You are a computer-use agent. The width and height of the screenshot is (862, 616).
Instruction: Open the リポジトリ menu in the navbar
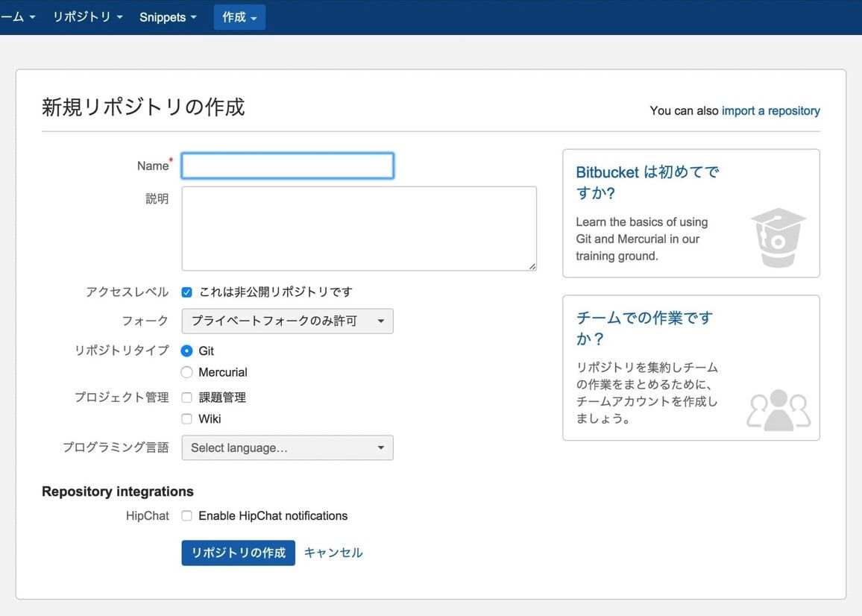pyautogui.click(x=87, y=17)
